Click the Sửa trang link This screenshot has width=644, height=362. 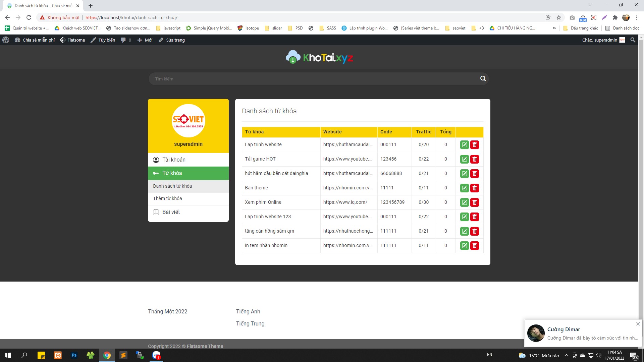[x=171, y=40]
